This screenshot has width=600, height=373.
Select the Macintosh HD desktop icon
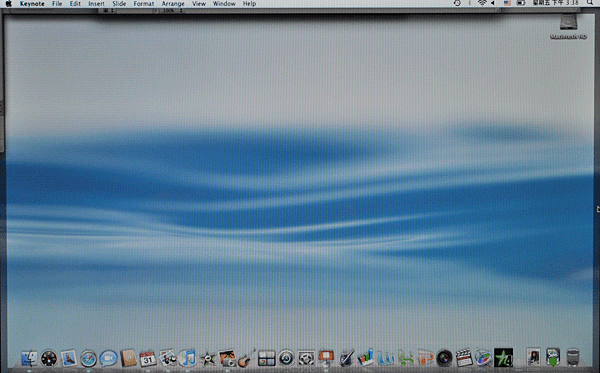569,27
